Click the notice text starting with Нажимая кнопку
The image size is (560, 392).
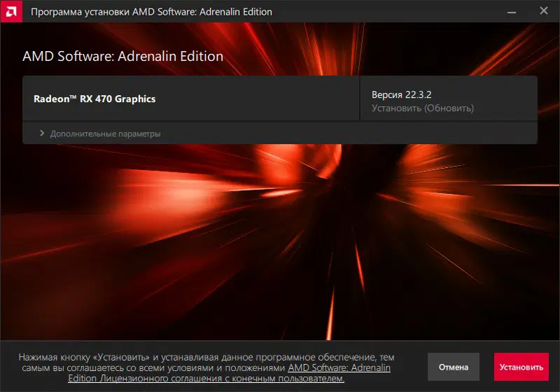pos(206,367)
